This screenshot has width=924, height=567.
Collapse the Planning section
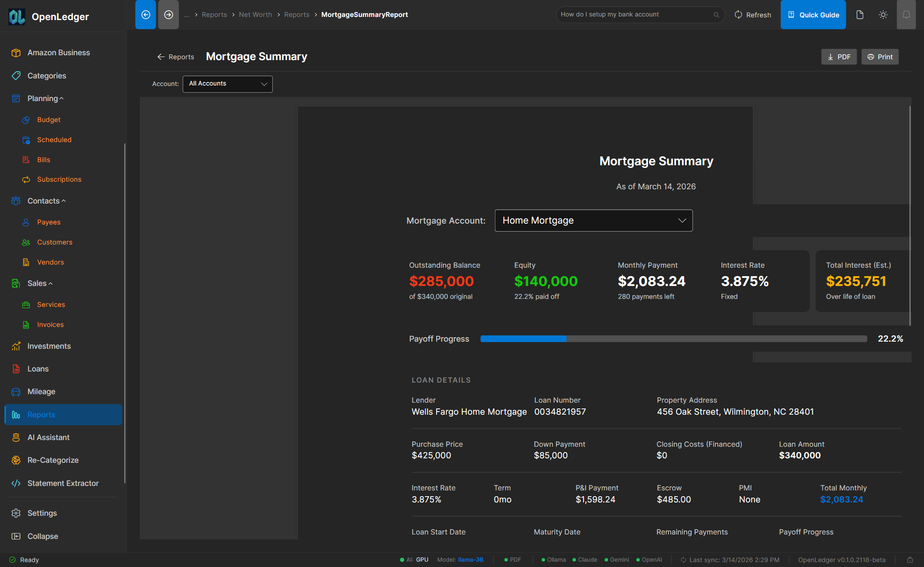click(x=61, y=98)
